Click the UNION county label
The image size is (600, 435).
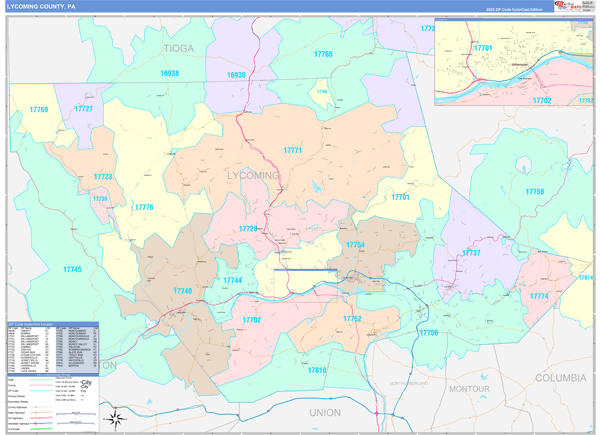click(x=325, y=412)
